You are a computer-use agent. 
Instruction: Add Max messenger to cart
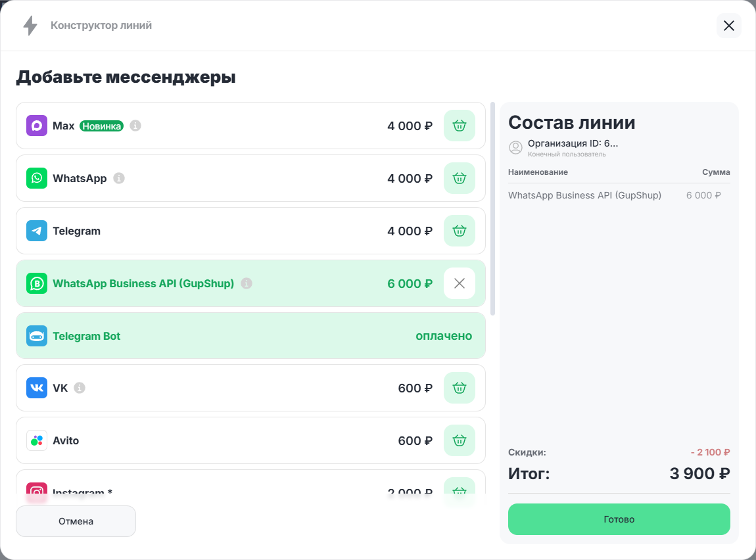(x=459, y=126)
